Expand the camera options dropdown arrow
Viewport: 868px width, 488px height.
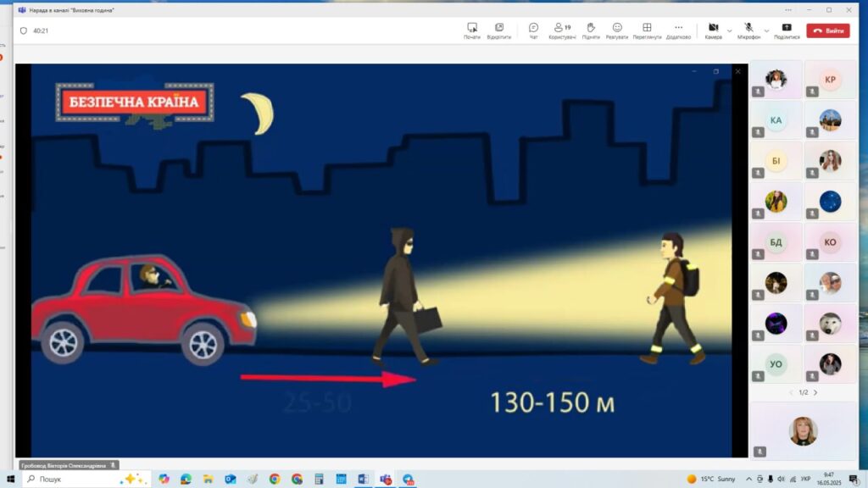pyautogui.click(x=730, y=30)
